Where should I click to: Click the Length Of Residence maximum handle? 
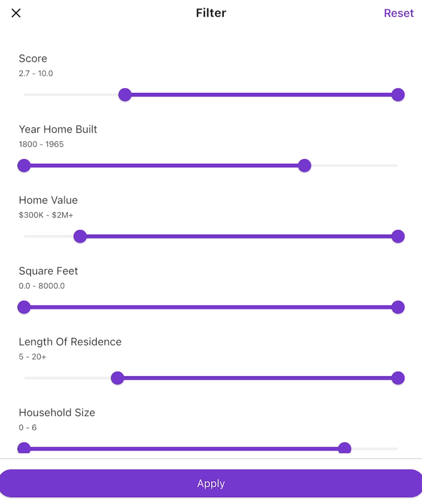coord(398,378)
